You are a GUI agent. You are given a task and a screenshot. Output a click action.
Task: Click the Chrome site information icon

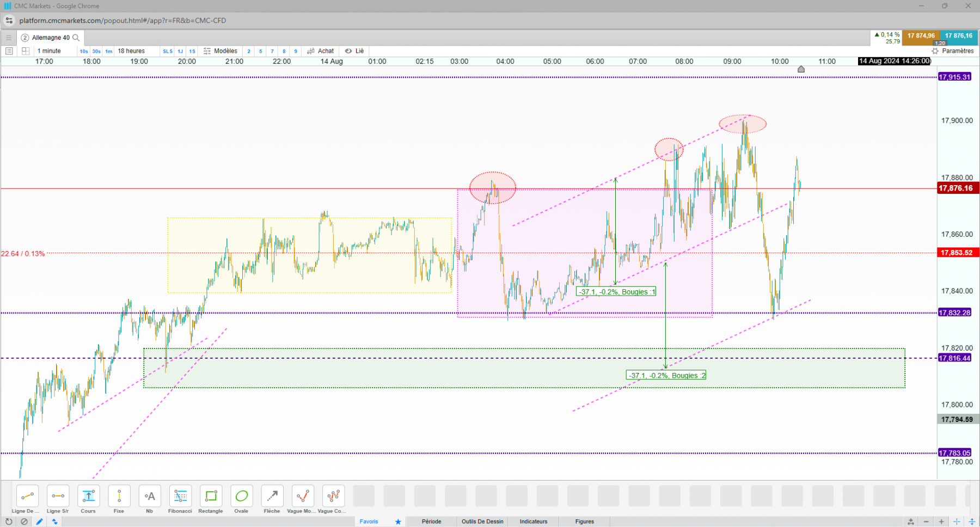[9, 21]
